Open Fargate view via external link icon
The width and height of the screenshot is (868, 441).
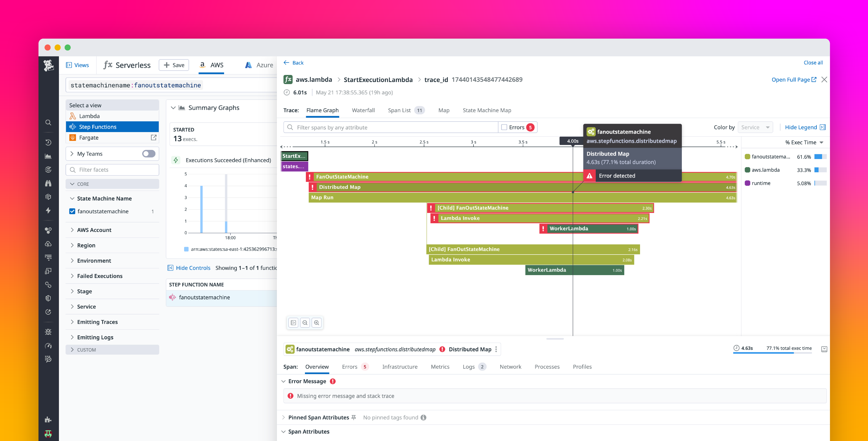click(x=154, y=138)
